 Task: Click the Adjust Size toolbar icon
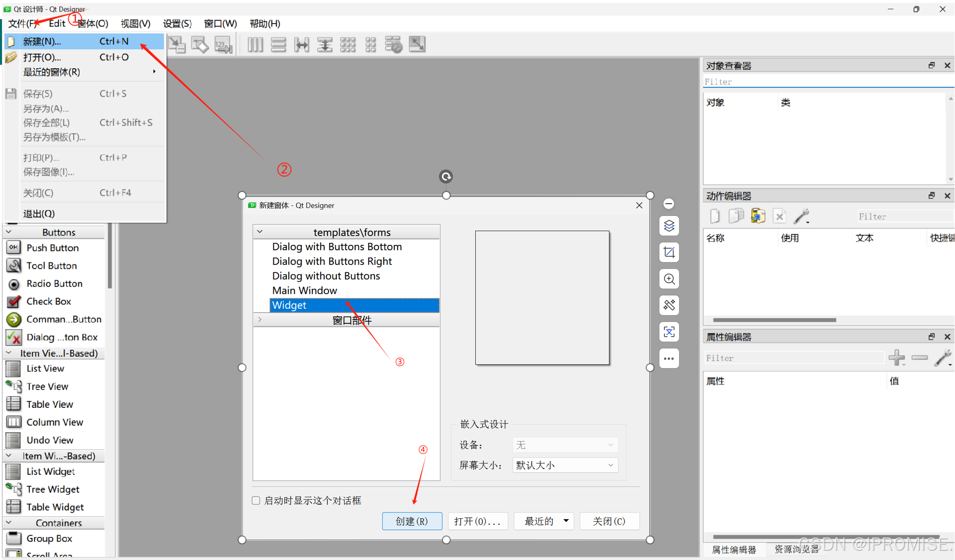coord(417,45)
